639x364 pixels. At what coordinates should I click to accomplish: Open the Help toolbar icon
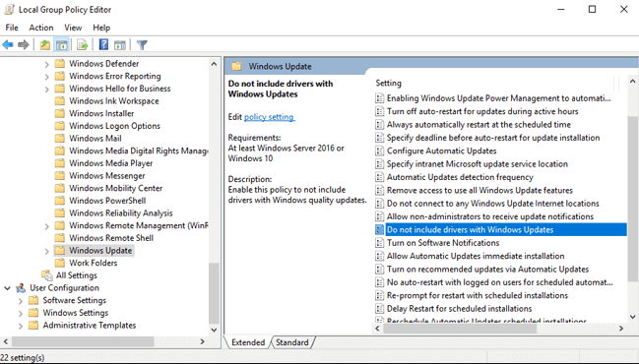click(104, 44)
